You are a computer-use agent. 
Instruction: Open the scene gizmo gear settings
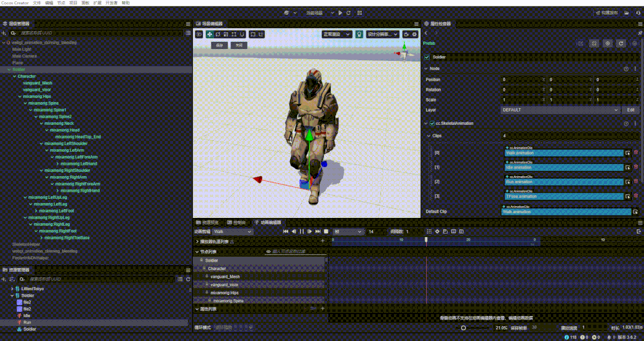[x=414, y=35]
